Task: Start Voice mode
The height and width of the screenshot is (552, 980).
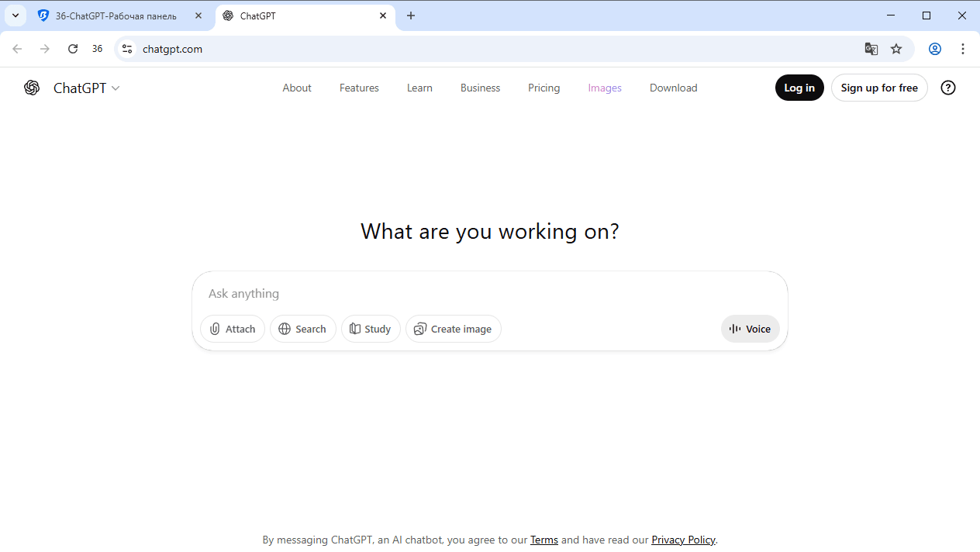Action: 750,329
